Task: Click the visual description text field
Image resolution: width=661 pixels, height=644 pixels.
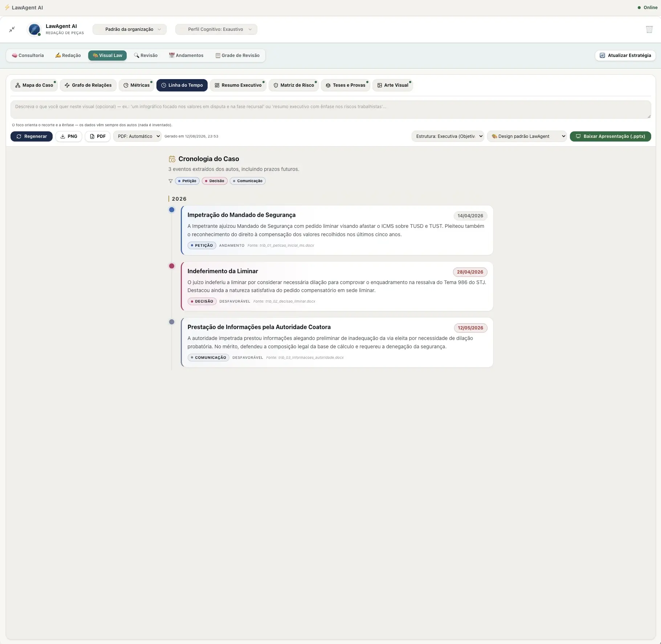Action: (x=331, y=110)
